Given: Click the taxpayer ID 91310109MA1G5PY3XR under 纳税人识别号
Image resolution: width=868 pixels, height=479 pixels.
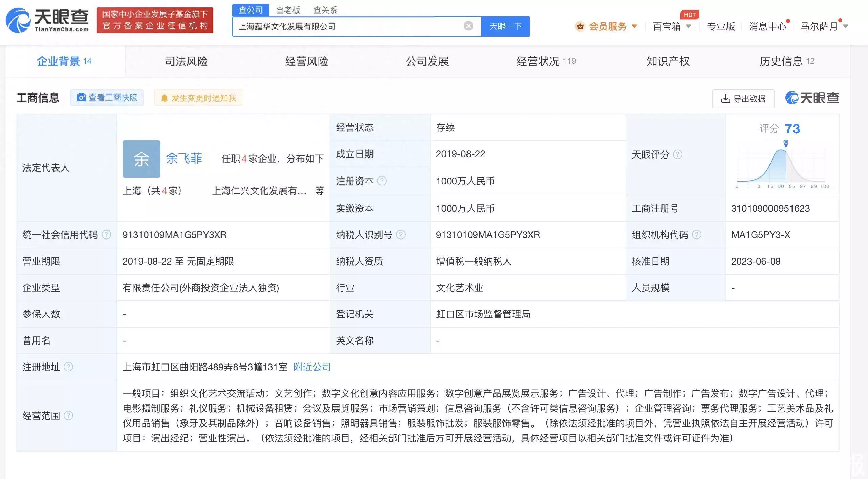Looking at the screenshot, I should pyautogui.click(x=488, y=235).
